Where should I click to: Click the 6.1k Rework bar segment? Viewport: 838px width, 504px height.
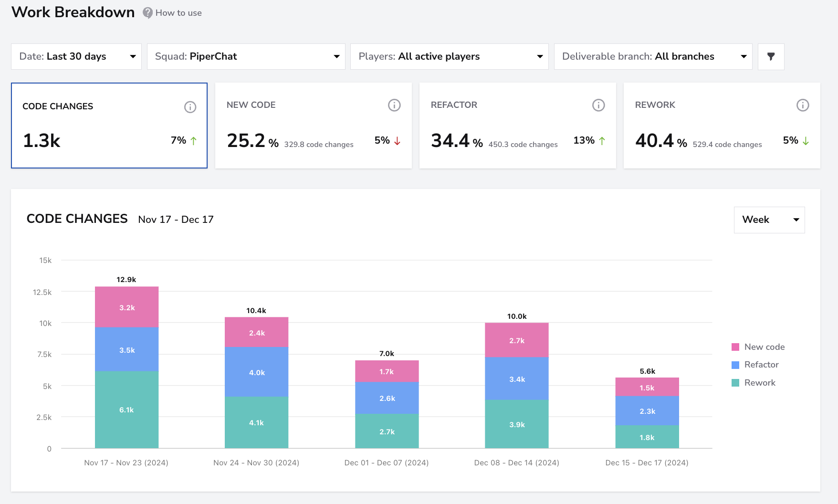[x=126, y=409]
